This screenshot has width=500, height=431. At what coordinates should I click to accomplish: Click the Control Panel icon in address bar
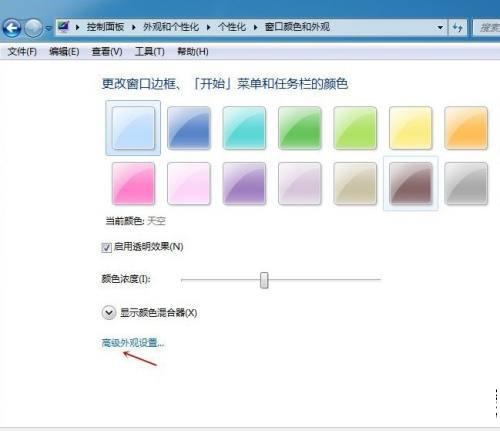pyautogui.click(x=64, y=27)
